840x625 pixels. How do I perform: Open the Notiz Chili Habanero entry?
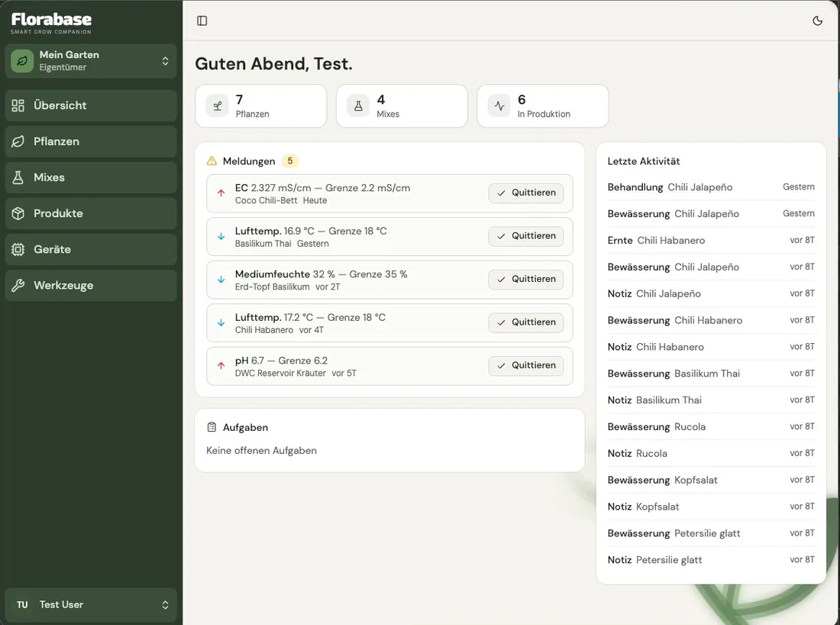(x=711, y=347)
